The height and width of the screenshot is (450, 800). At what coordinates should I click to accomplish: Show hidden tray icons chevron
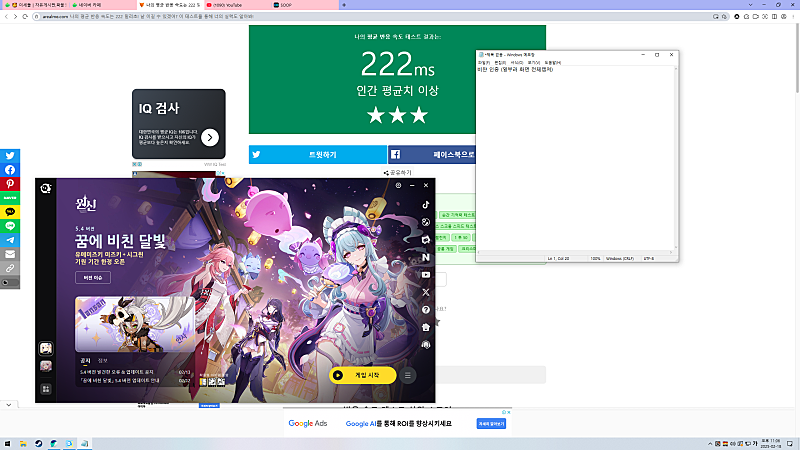point(710,443)
